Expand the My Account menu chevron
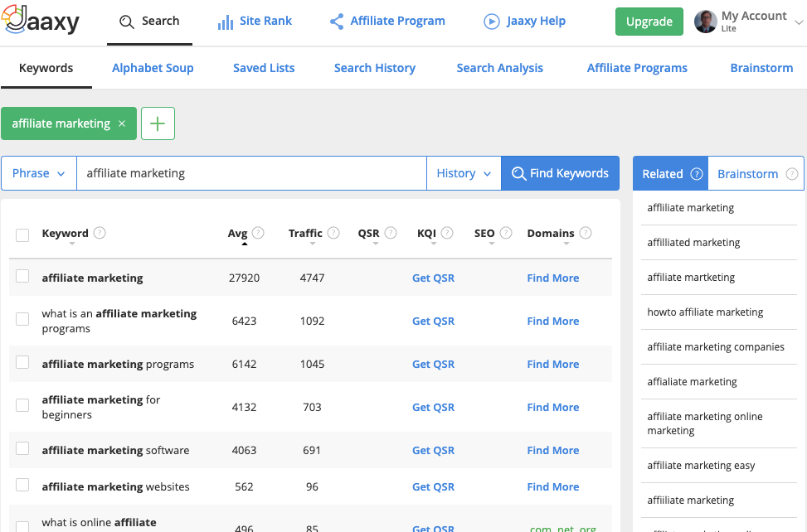The image size is (807, 532). pos(799,22)
